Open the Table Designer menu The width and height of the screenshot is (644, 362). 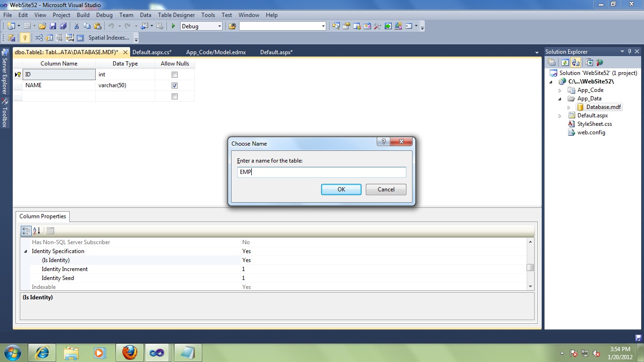(176, 15)
